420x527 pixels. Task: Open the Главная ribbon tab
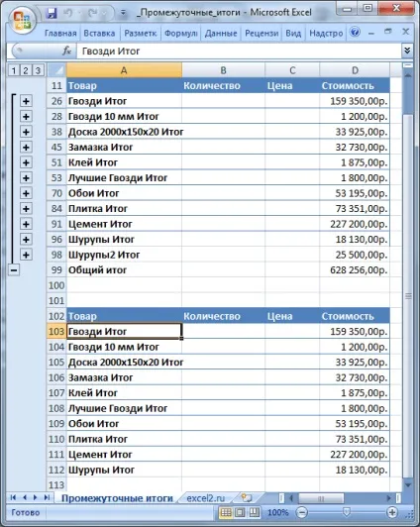coord(60,34)
